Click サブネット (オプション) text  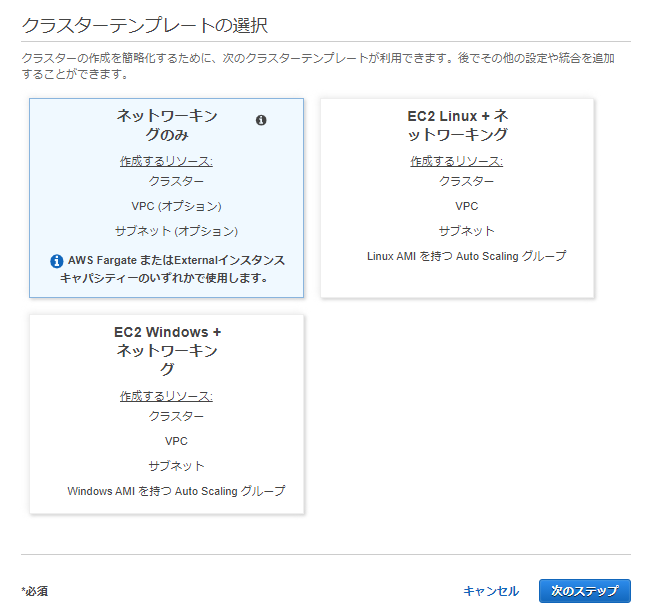[176, 231]
